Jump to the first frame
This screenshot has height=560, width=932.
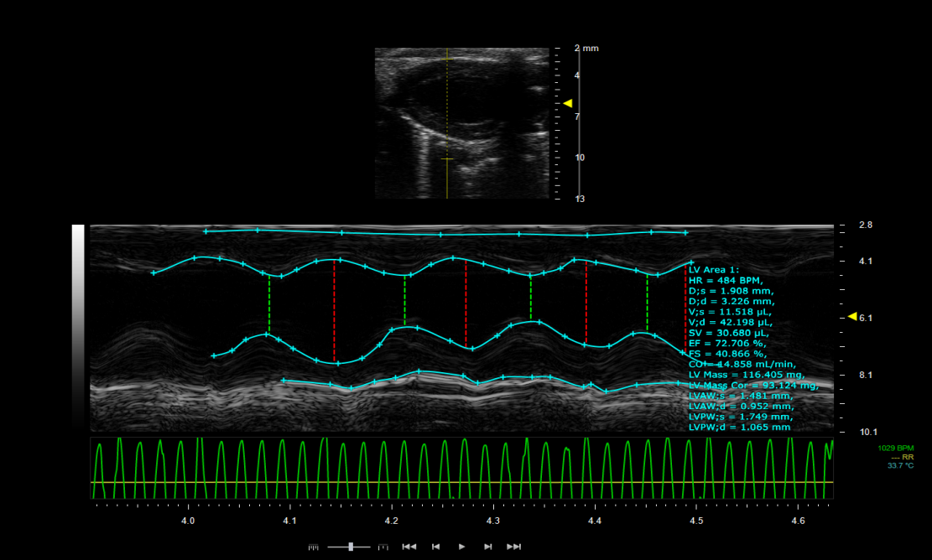[409, 547]
